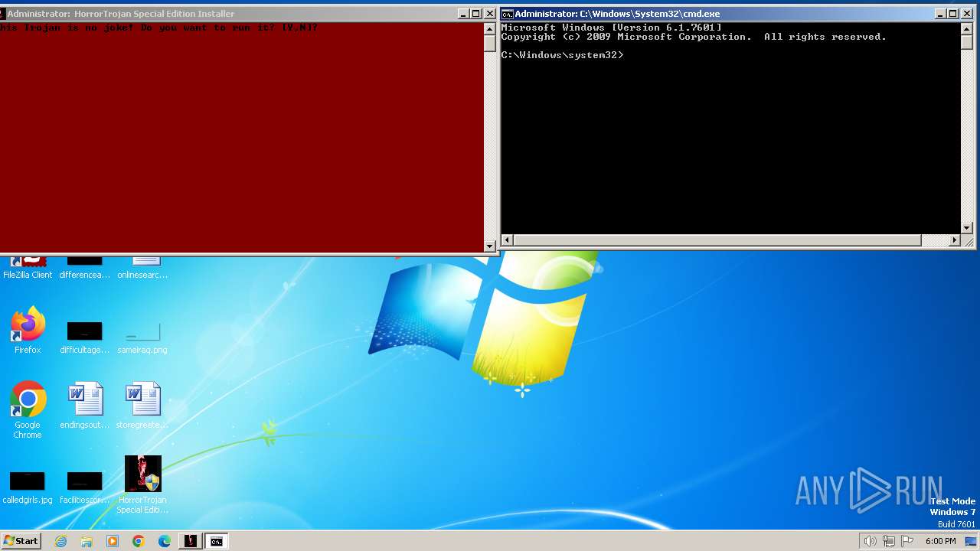
Task: Open the sameiraq.png desktop file
Action: click(142, 337)
